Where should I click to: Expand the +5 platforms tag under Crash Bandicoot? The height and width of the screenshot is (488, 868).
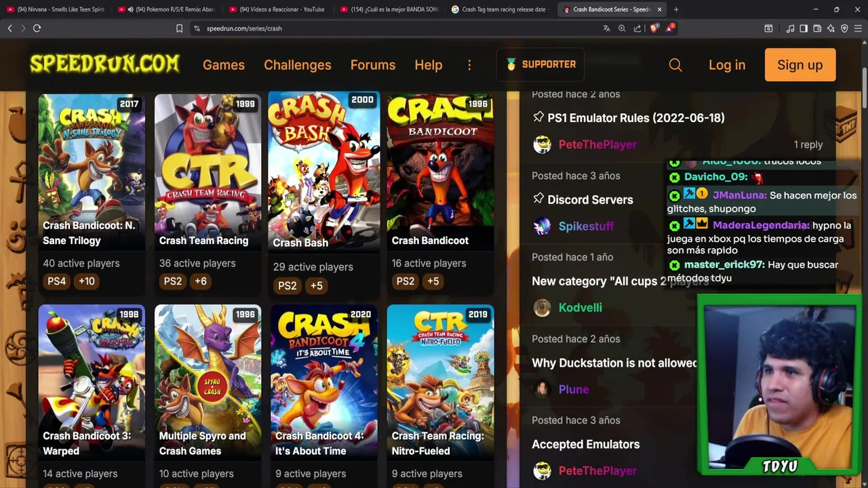click(433, 281)
